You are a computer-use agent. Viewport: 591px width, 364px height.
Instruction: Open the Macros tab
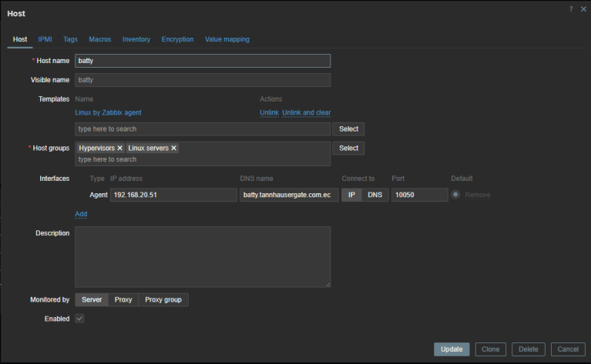100,39
